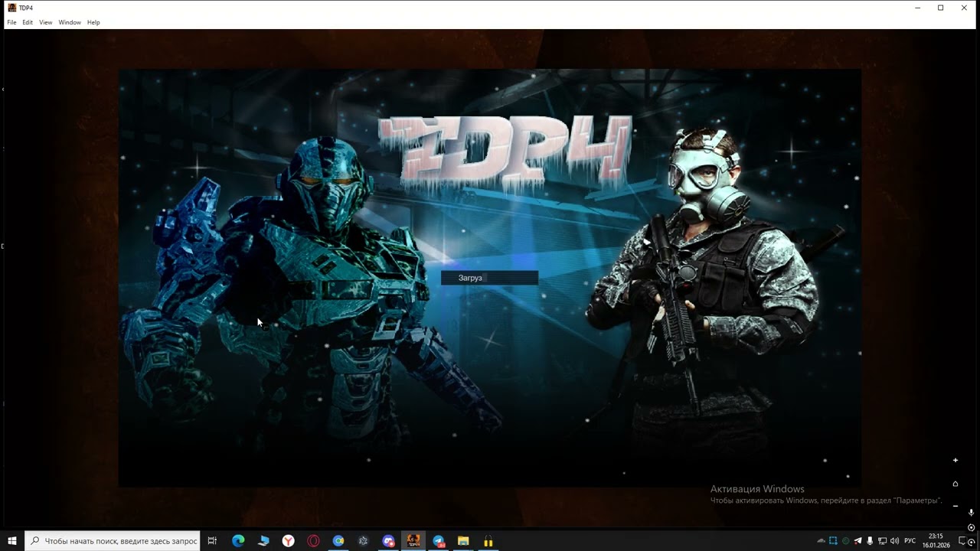Open the Windows notification center

(963, 541)
